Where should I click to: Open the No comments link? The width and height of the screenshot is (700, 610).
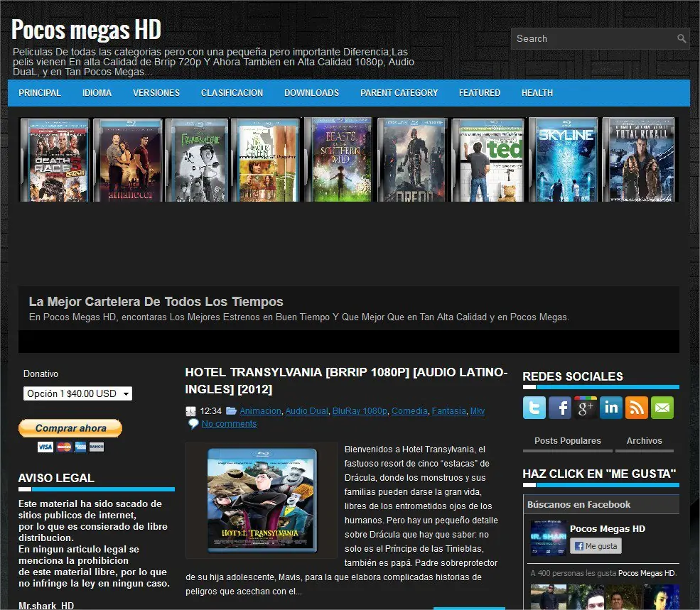(x=229, y=424)
